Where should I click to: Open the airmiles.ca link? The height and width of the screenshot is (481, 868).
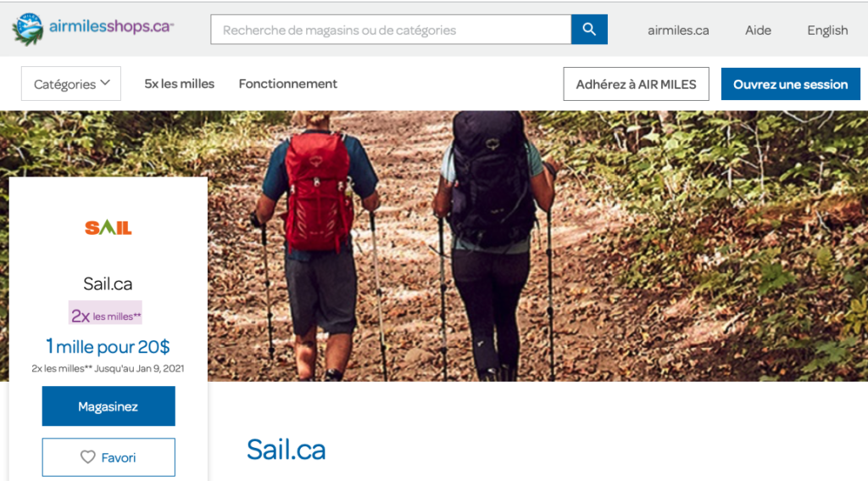pyautogui.click(x=678, y=30)
